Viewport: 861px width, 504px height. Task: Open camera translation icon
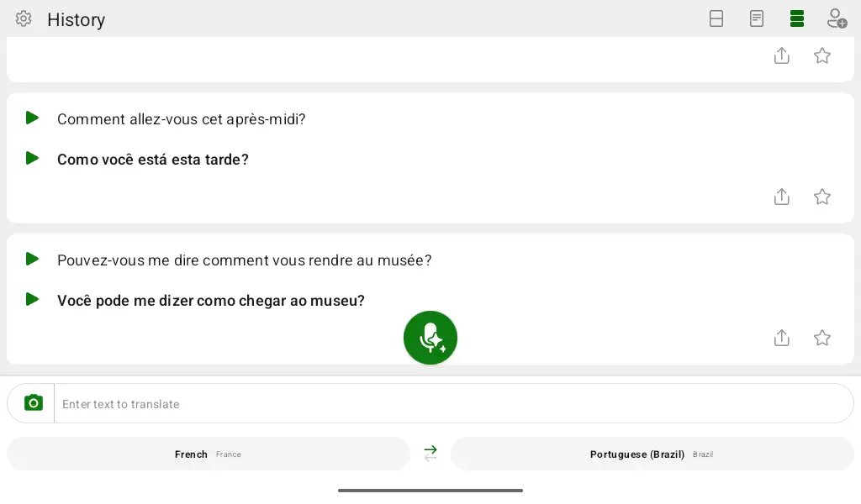pyautogui.click(x=34, y=404)
